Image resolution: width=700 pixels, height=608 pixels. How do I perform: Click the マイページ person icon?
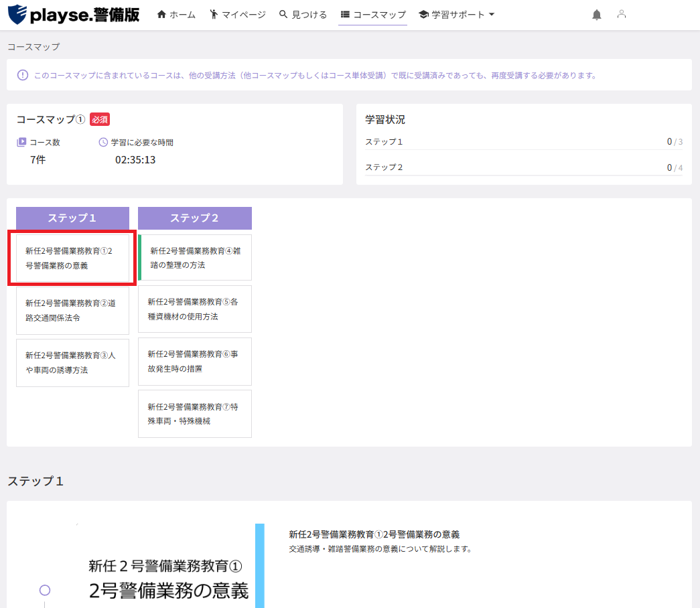[x=214, y=14]
